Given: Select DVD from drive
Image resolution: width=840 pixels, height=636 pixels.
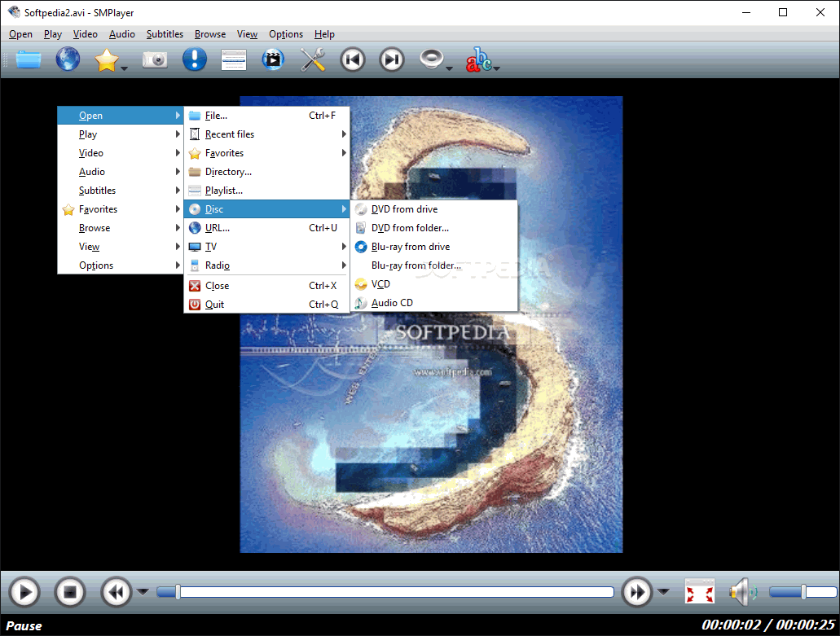Looking at the screenshot, I should [434, 209].
